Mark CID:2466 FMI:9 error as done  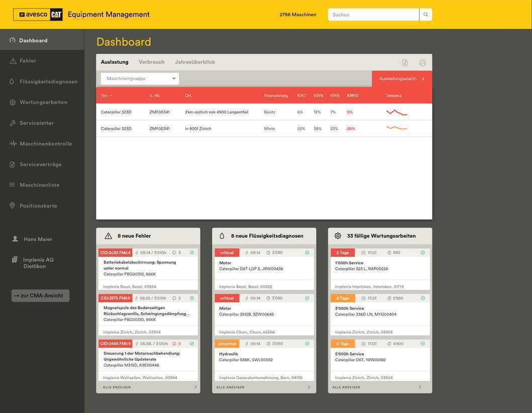[192, 344]
